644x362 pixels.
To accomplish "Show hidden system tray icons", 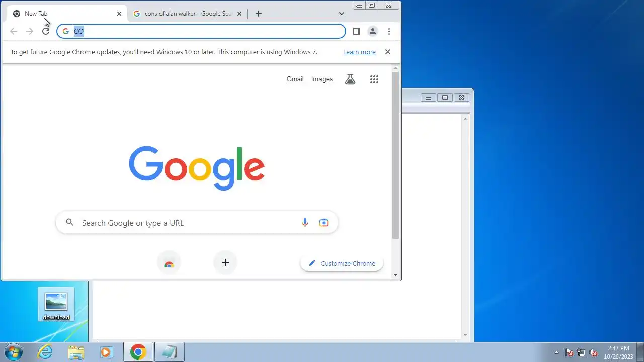I will [556, 352].
